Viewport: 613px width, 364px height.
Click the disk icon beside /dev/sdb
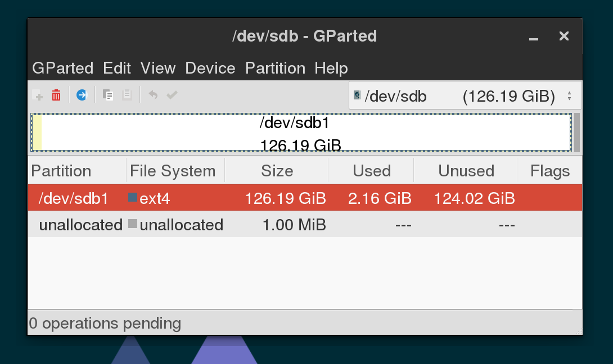(357, 95)
